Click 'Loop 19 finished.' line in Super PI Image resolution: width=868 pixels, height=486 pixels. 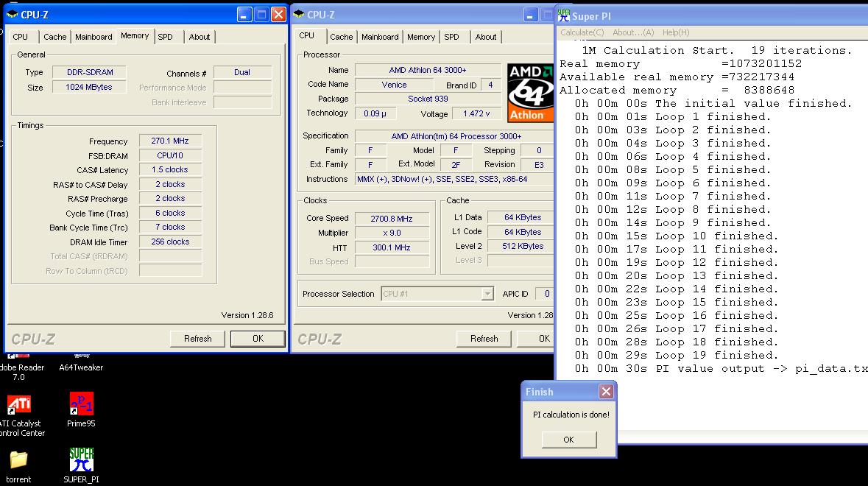[677, 356]
